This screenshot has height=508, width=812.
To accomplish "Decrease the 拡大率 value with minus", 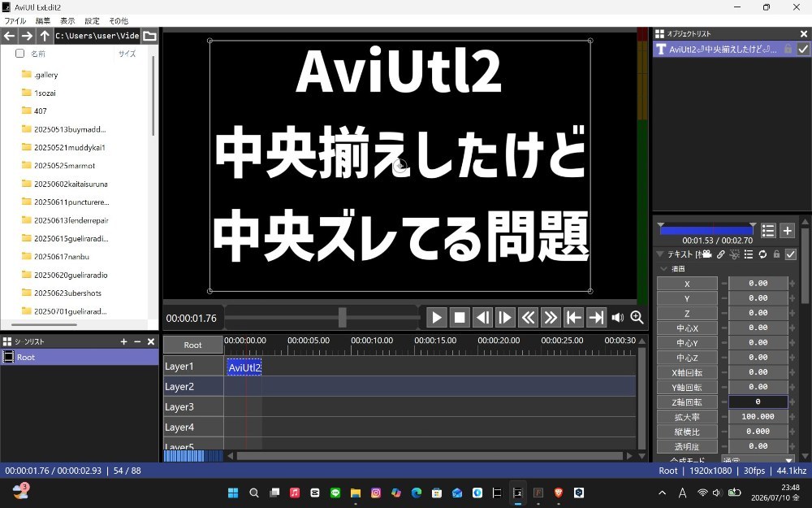I will click(724, 417).
